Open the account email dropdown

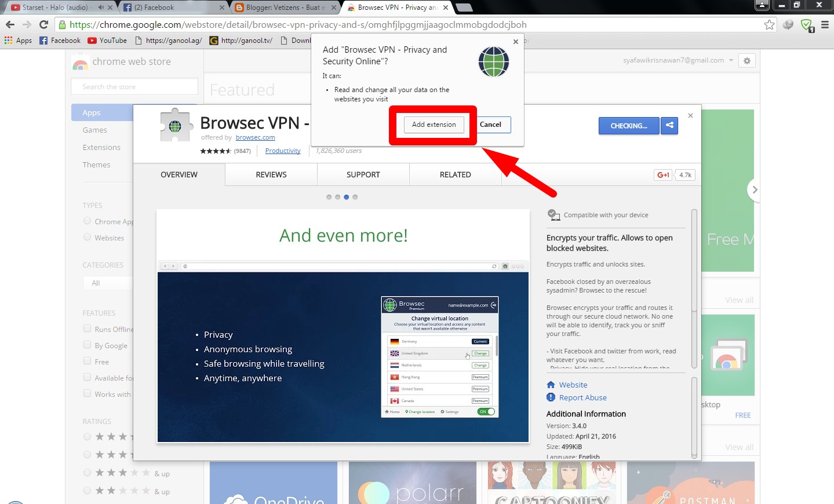[x=678, y=60]
